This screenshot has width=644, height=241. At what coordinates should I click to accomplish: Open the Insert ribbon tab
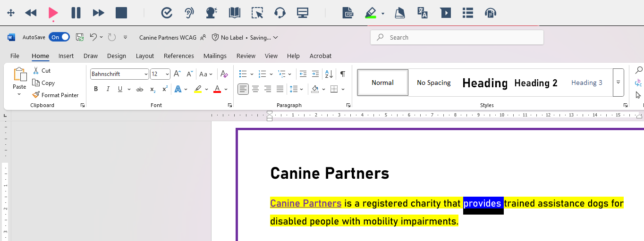[x=66, y=56]
